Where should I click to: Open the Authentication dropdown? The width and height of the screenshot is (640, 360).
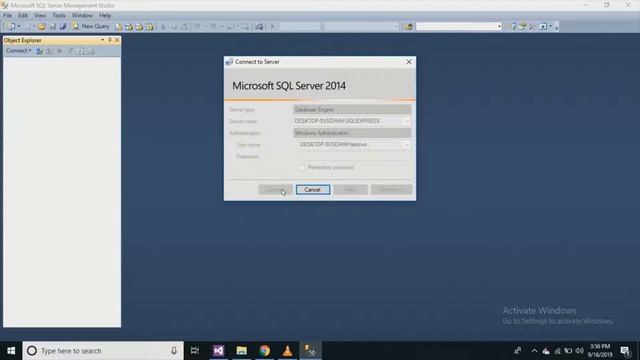pos(352,133)
